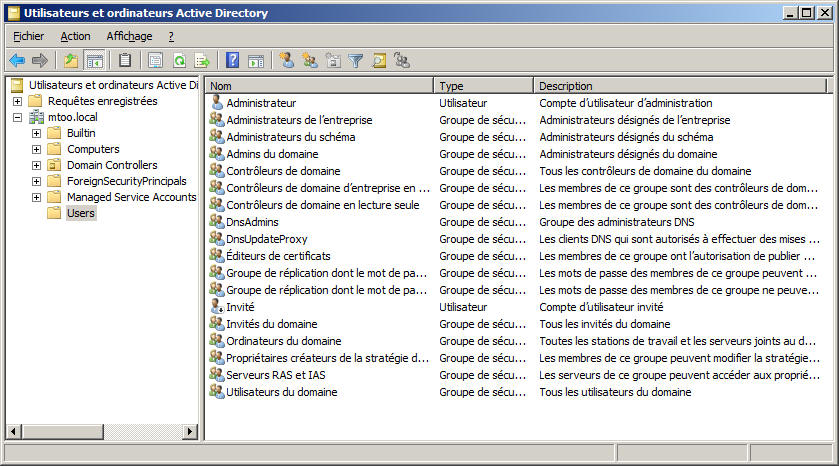Click right arrow of tree scrollbar
Viewport: 839px width, 466px height.
pos(189,431)
